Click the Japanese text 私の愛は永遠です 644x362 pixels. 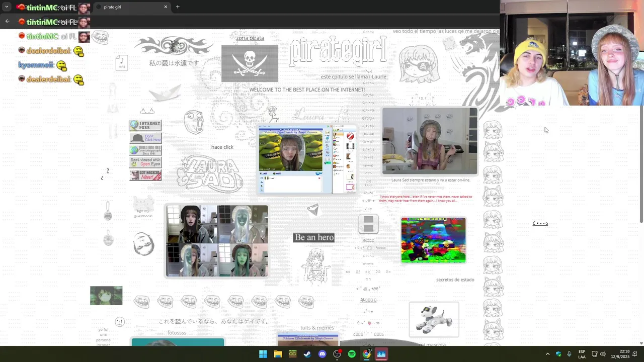coord(174,63)
